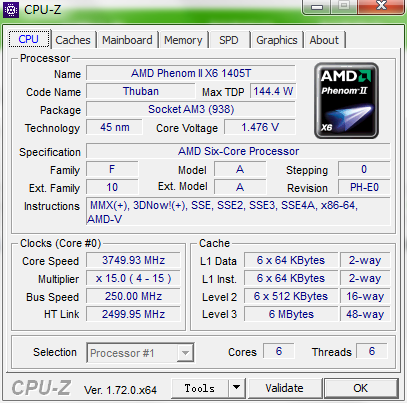Click the Family value F
The width and height of the screenshot is (407, 403).
tap(112, 169)
